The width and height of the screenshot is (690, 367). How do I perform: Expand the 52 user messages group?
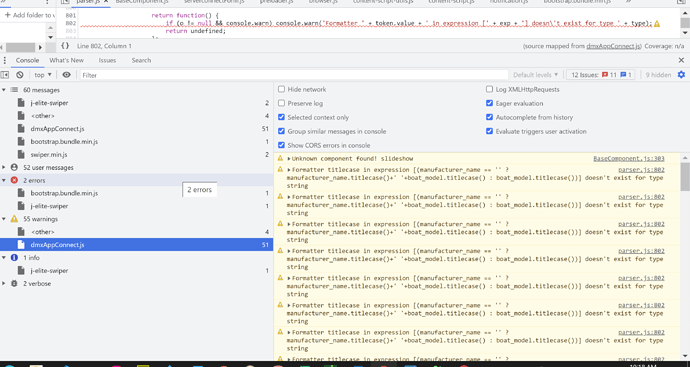[4, 167]
